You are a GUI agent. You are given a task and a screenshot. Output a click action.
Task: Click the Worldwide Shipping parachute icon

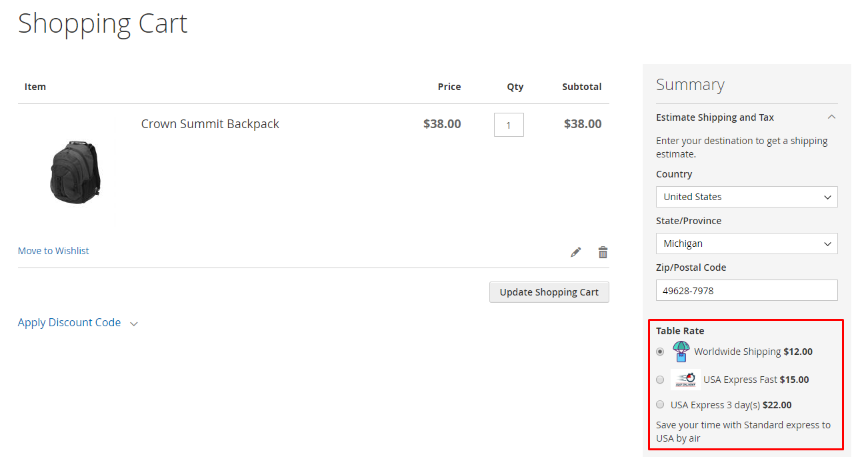[x=681, y=351]
